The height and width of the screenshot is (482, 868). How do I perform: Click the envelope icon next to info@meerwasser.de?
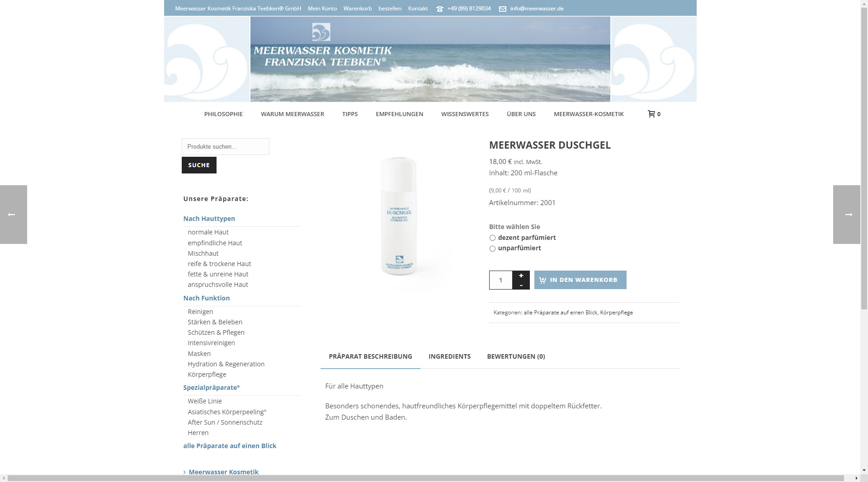pos(502,8)
